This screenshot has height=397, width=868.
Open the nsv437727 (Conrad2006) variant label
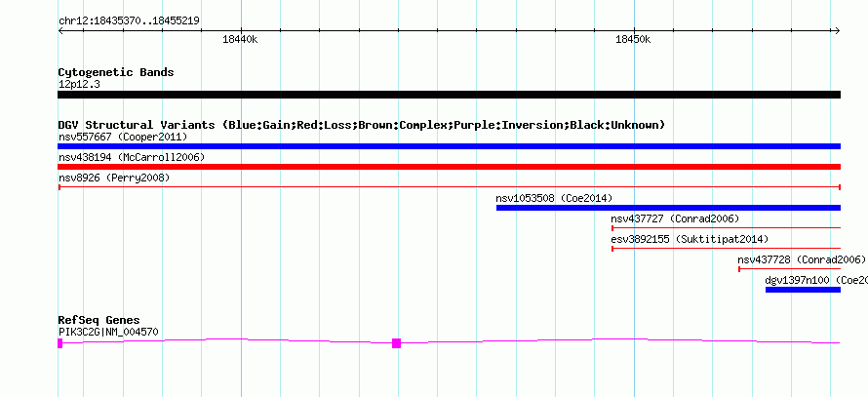pyautogui.click(x=675, y=219)
